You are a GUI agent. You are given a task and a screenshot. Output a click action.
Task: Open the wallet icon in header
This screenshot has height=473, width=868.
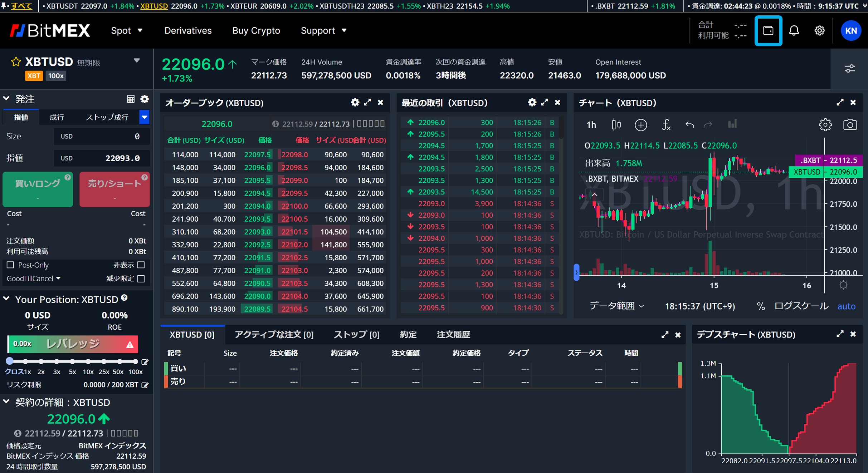(768, 31)
